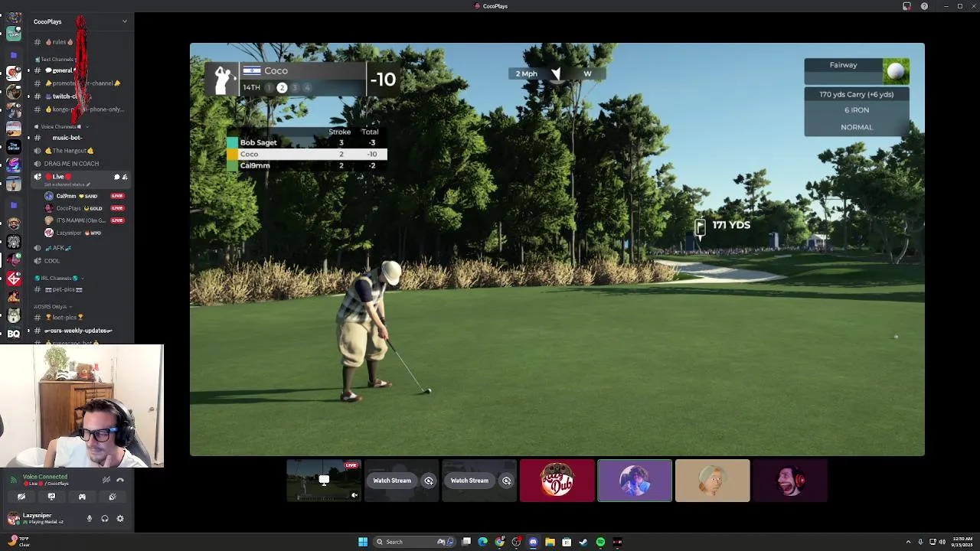
Task: Open Steam from the taskbar
Action: tap(583, 542)
